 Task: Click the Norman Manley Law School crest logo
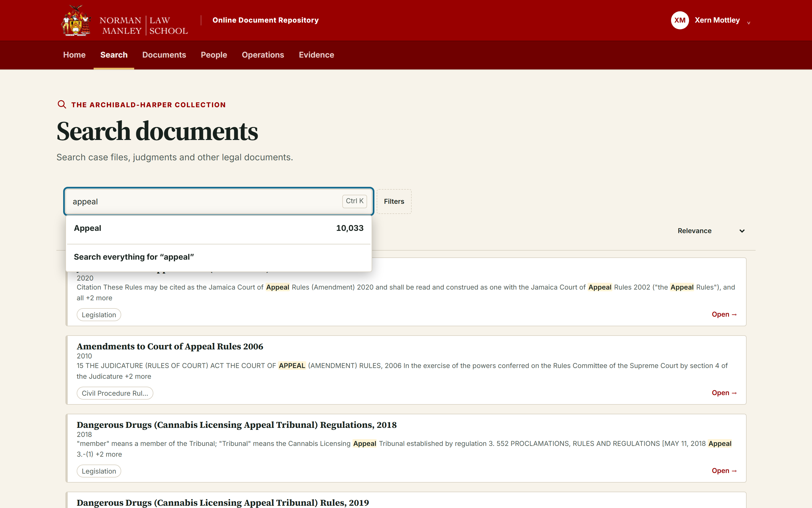click(76, 21)
